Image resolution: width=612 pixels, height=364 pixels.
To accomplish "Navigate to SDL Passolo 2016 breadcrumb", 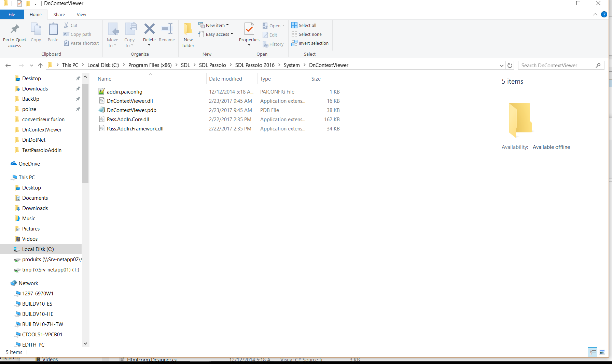I will (x=255, y=65).
